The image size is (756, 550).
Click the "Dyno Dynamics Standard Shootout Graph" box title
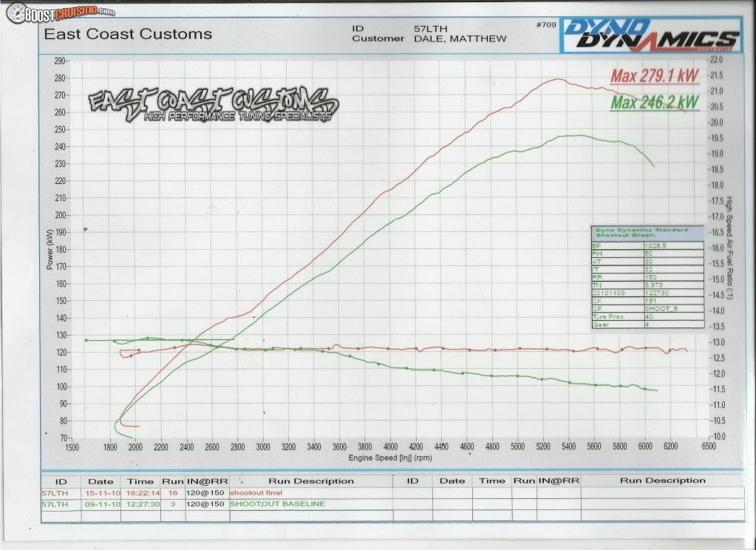tap(641, 233)
